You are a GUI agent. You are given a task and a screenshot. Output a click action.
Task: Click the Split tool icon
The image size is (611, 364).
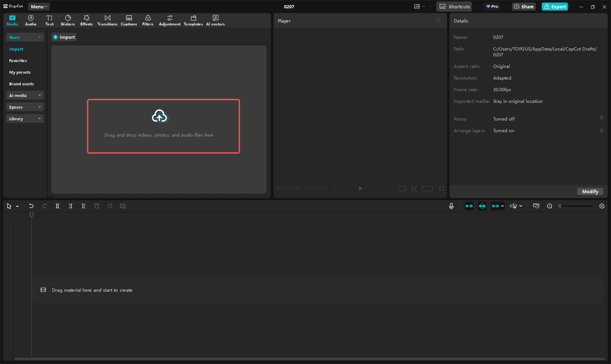pos(57,206)
